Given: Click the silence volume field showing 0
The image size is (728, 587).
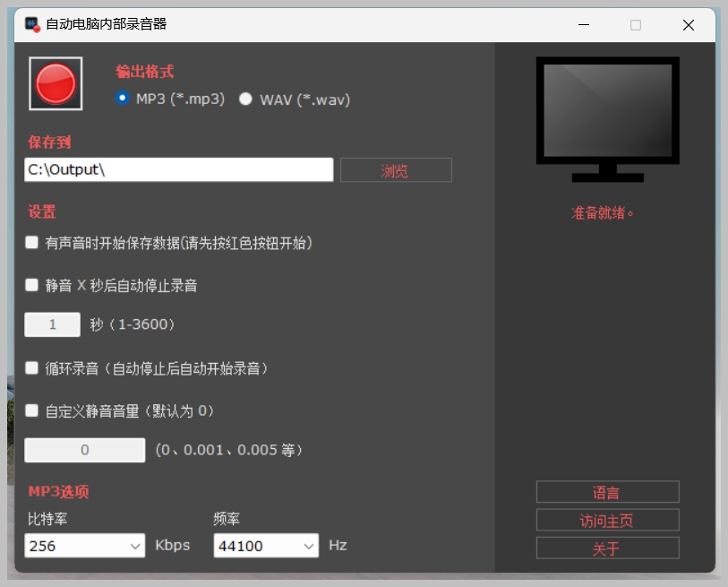Looking at the screenshot, I should [x=84, y=450].
